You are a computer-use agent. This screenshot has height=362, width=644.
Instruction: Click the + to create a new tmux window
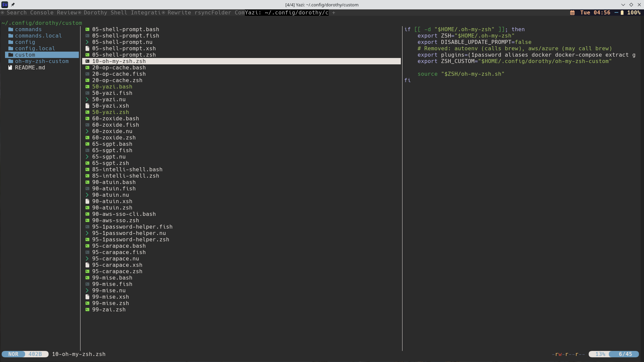pos(333,13)
